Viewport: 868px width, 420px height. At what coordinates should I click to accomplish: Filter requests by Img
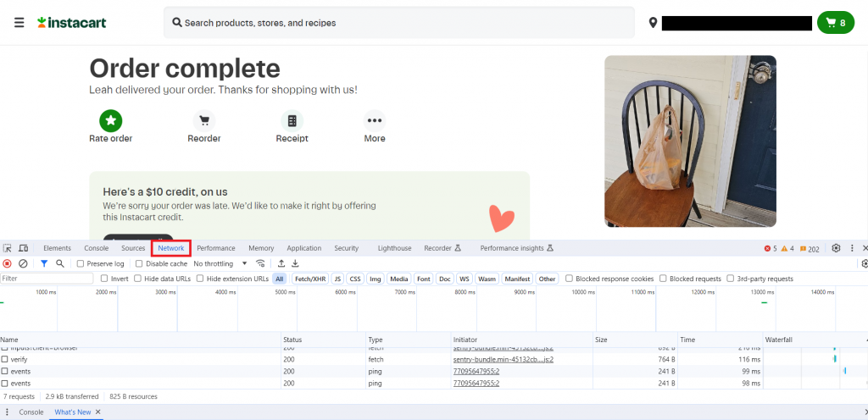tap(376, 279)
